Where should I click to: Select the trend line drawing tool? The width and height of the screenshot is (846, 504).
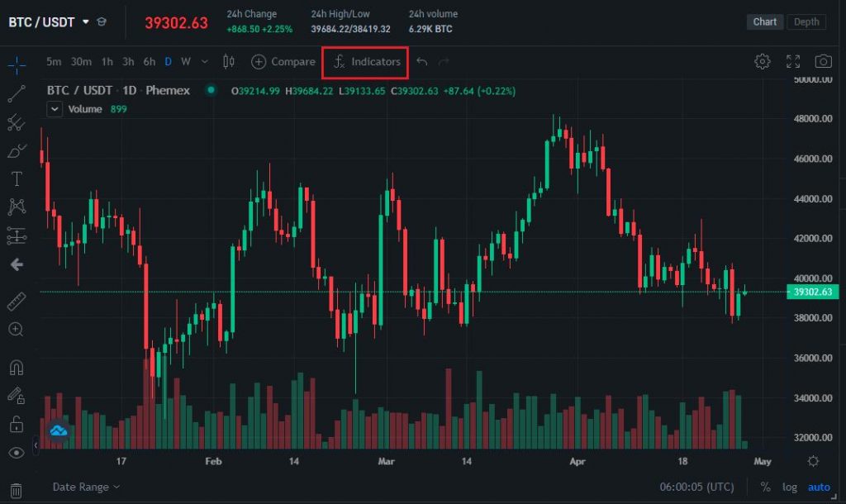[x=17, y=94]
